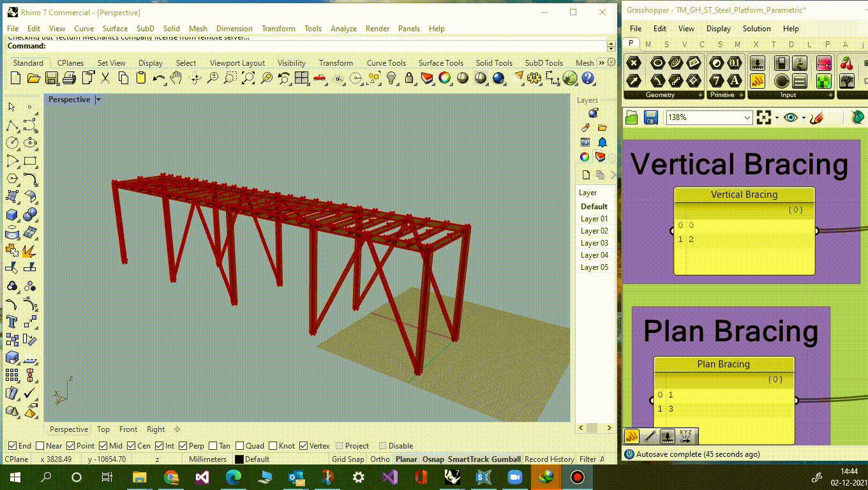Select the Pan tool icon in Rhino's toolbar
This screenshot has width=868, height=490.
coord(176,78)
